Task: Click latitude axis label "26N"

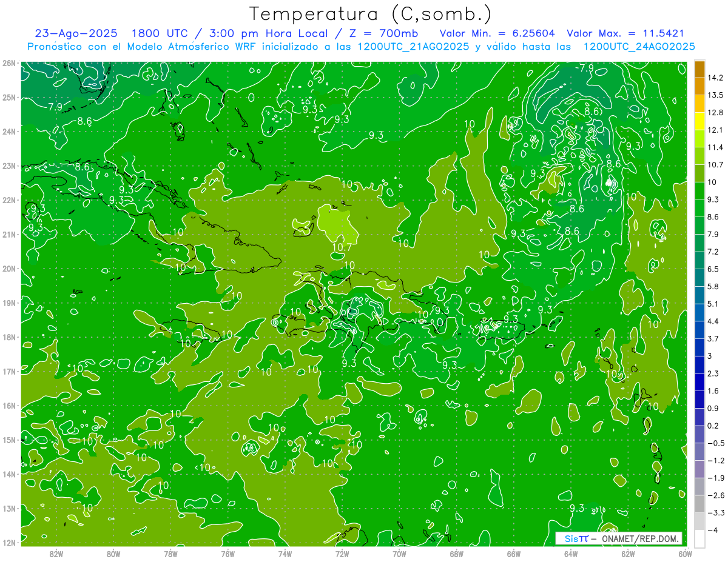Action: point(8,63)
